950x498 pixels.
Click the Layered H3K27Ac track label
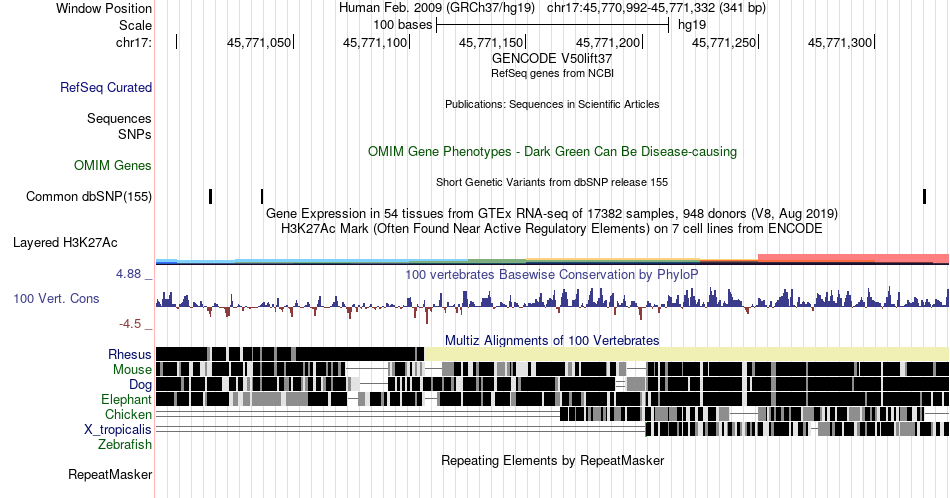[65, 242]
